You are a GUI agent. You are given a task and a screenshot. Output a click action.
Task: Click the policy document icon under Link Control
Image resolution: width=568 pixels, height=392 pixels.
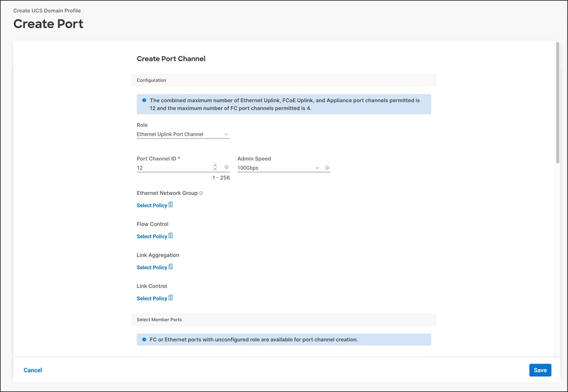(x=171, y=298)
